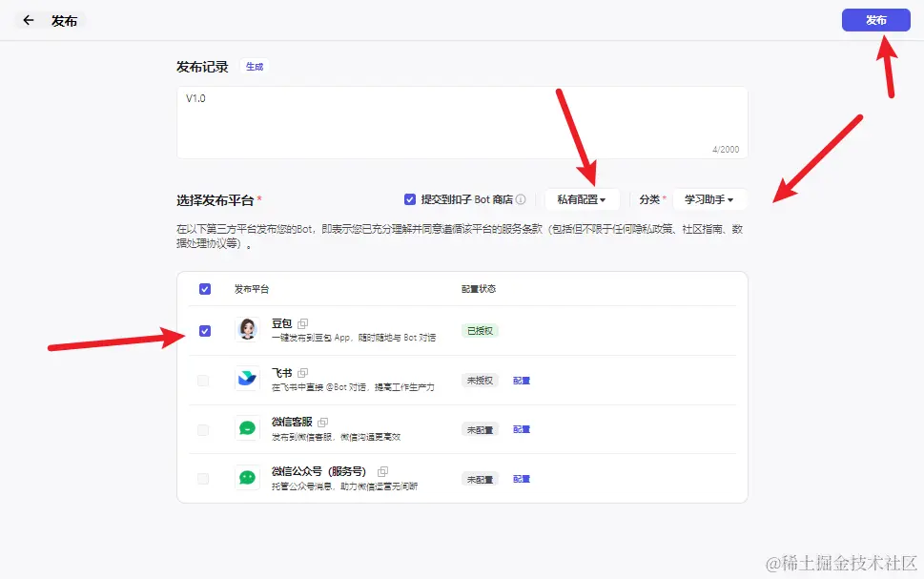Screen dimensions: 924x579
Task: Copy icon next to 微信公众号 (服务号)
Action: tap(382, 471)
